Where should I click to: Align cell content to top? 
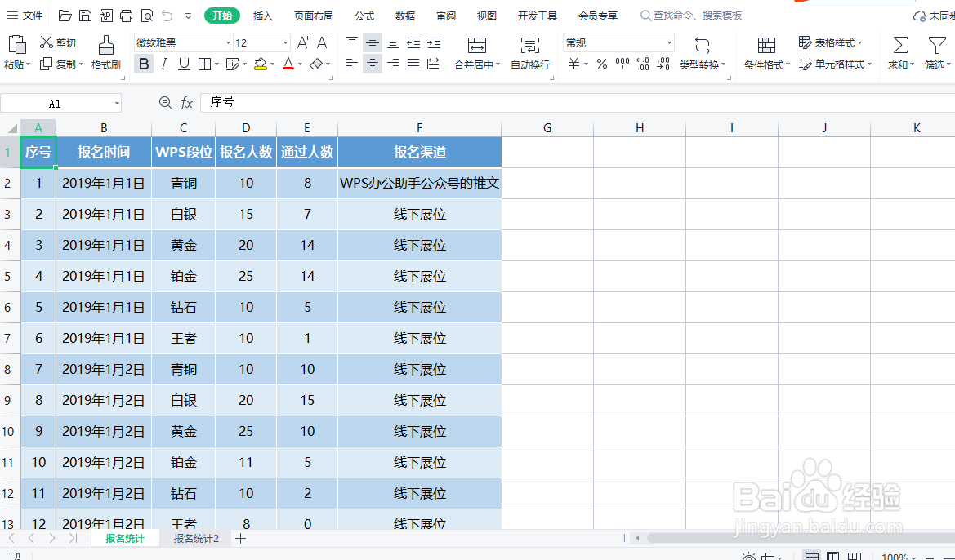click(352, 42)
